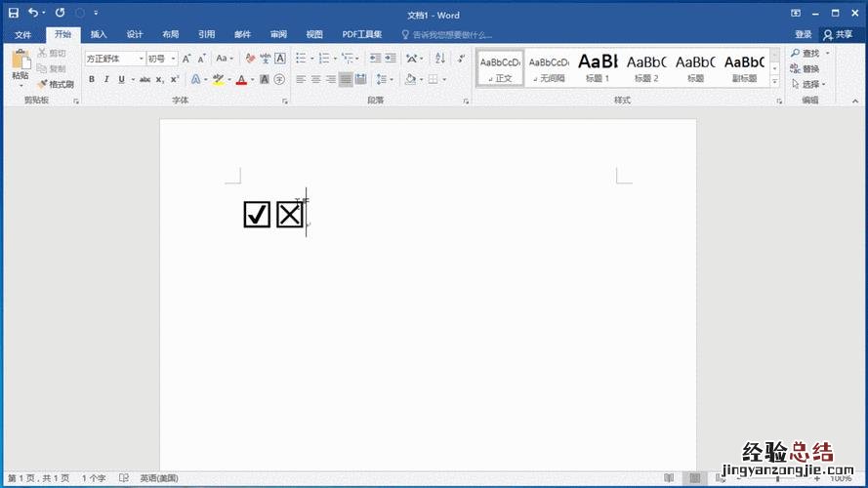
Task: Click the red font color swatch
Action: (x=240, y=79)
